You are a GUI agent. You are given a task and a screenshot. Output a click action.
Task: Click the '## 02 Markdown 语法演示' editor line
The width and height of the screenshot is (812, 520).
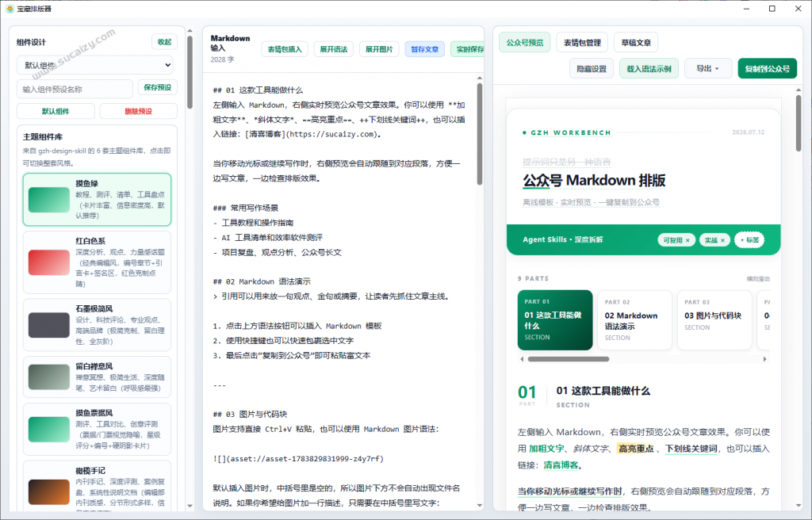click(x=262, y=281)
